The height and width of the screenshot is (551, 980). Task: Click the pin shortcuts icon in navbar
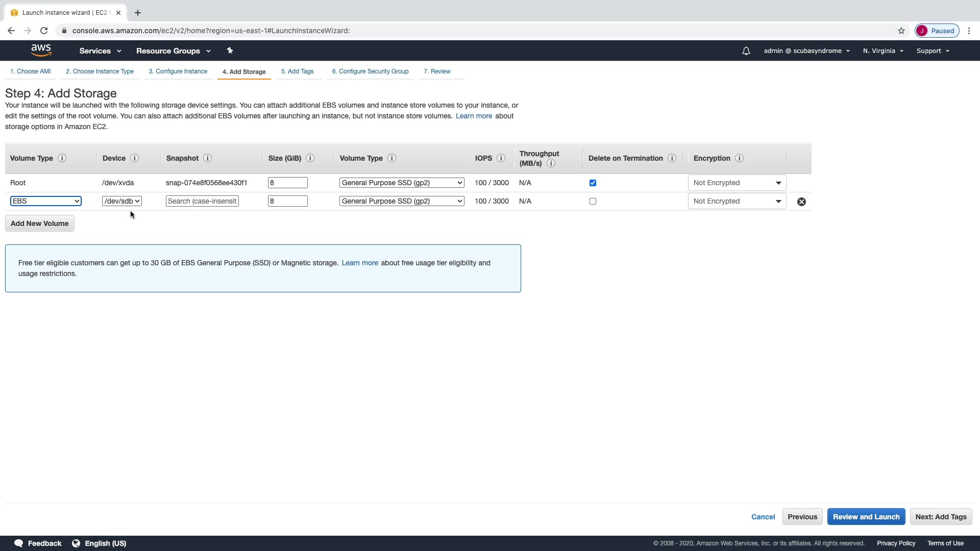tap(230, 51)
